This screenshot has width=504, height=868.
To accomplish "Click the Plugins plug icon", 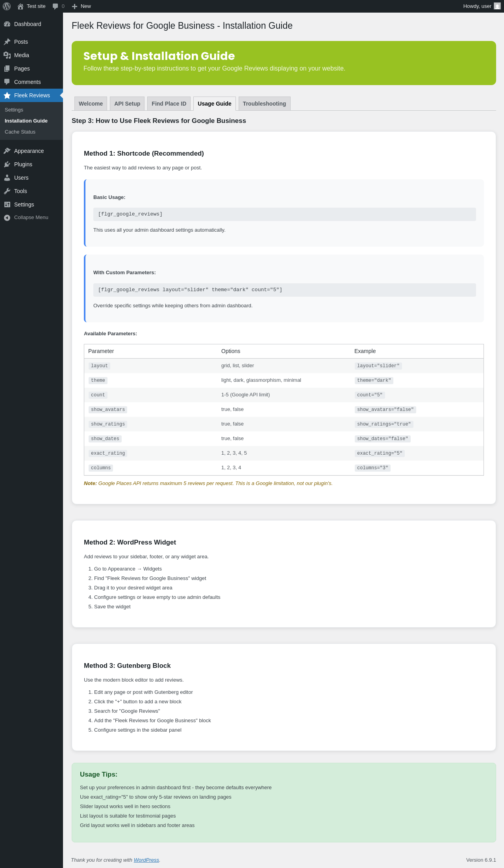I will pyautogui.click(x=7, y=164).
